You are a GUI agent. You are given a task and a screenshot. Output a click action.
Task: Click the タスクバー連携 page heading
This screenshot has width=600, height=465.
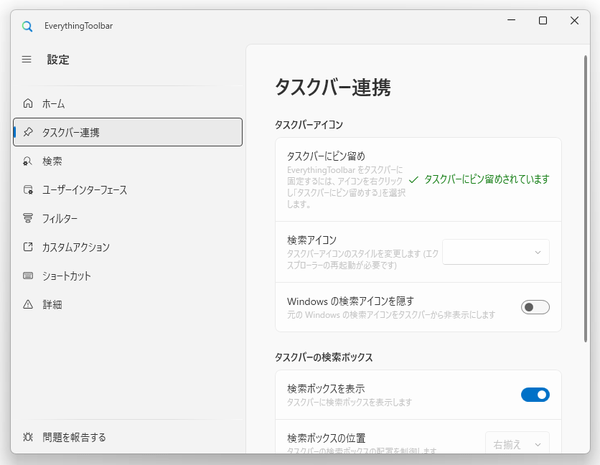(x=333, y=87)
